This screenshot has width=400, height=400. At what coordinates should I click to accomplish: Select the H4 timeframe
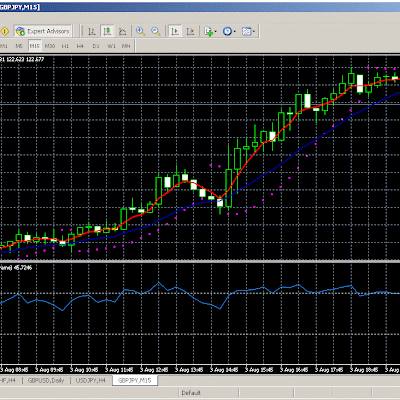coord(80,46)
